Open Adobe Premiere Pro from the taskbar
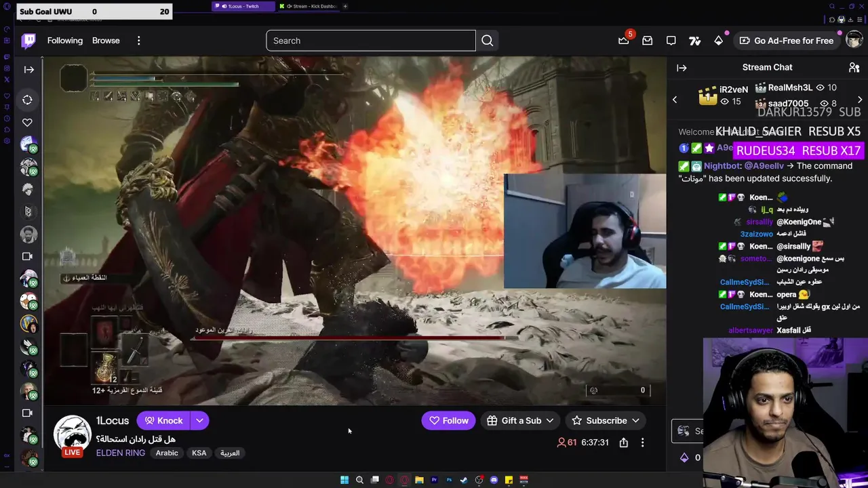The width and height of the screenshot is (868, 488). 434,480
